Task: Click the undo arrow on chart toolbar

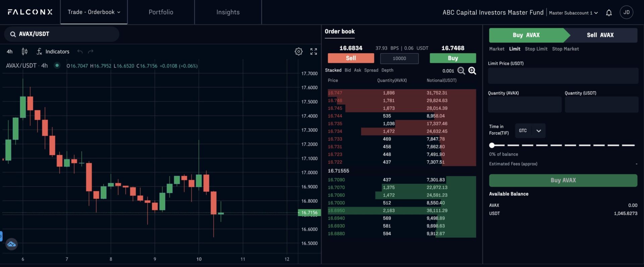Action: [80, 51]
